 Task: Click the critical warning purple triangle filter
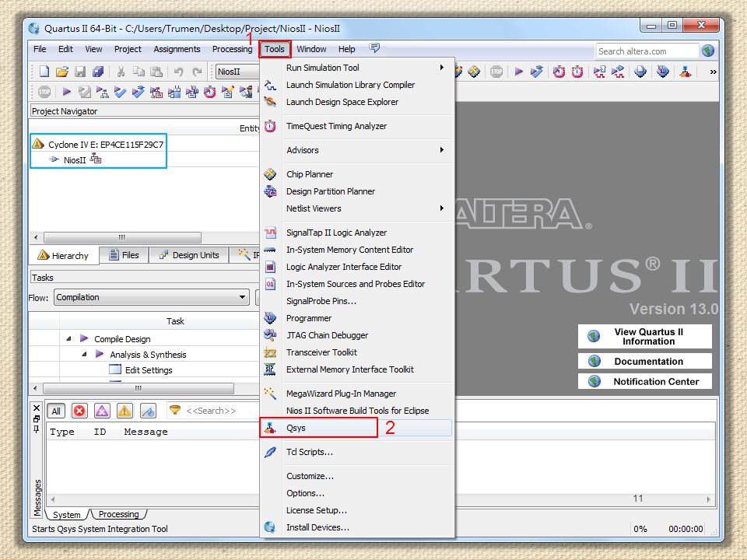click(x=102, y=411)
